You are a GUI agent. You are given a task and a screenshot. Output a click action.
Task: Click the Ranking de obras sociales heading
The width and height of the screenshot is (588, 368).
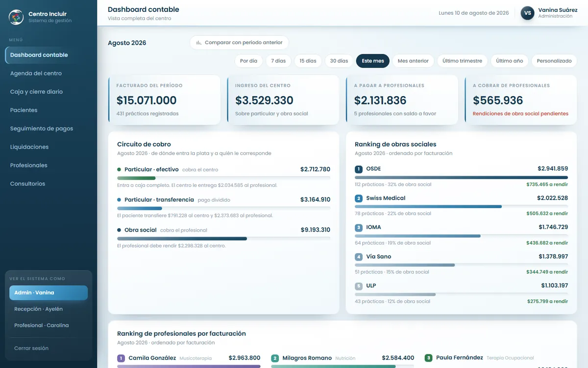click(x=395, y=144)
